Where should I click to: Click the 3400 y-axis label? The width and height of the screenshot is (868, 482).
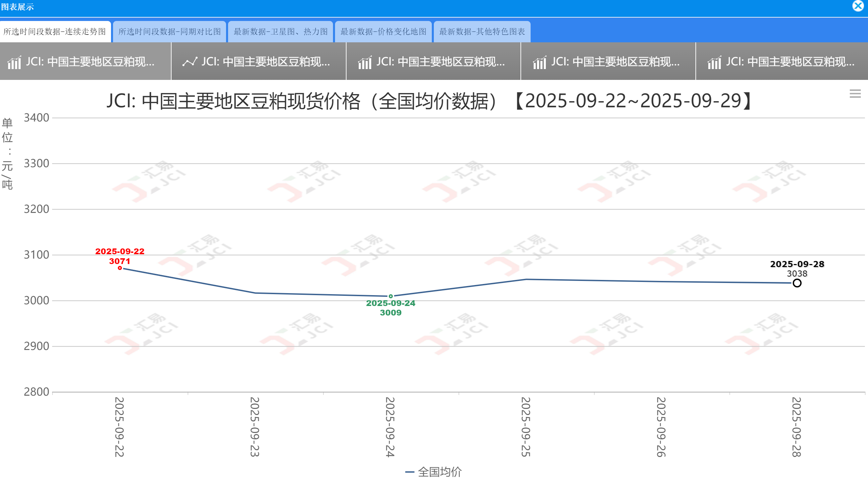[x=37, y=118]
